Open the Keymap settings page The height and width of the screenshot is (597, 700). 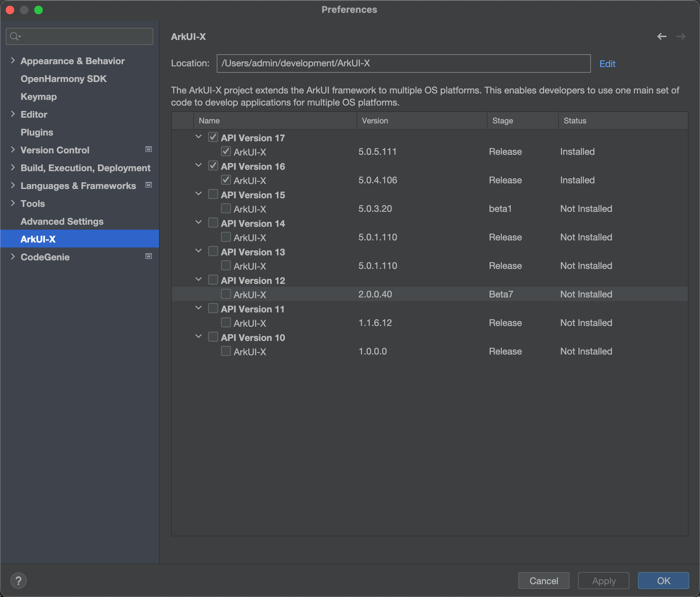(38, 97)
